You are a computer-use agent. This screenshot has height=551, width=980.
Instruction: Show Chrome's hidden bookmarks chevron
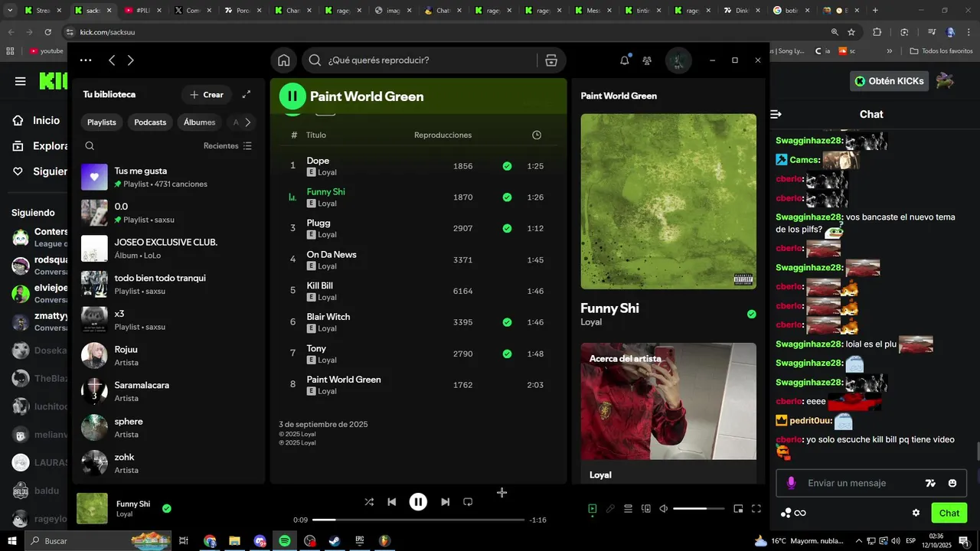point(889,51)
